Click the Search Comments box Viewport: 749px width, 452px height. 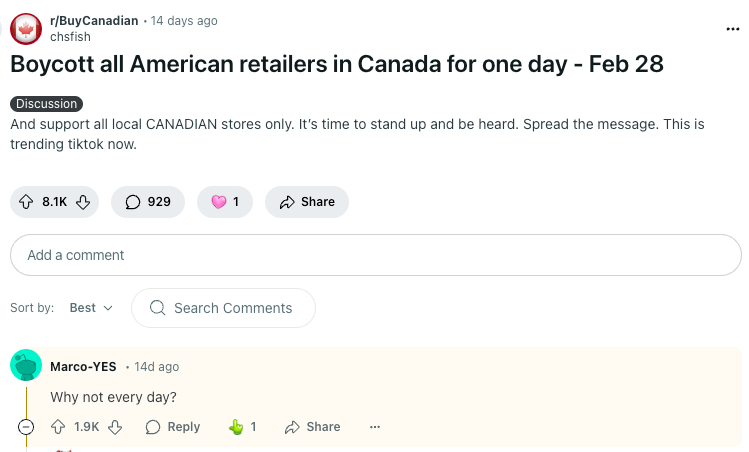coord(223,308)
